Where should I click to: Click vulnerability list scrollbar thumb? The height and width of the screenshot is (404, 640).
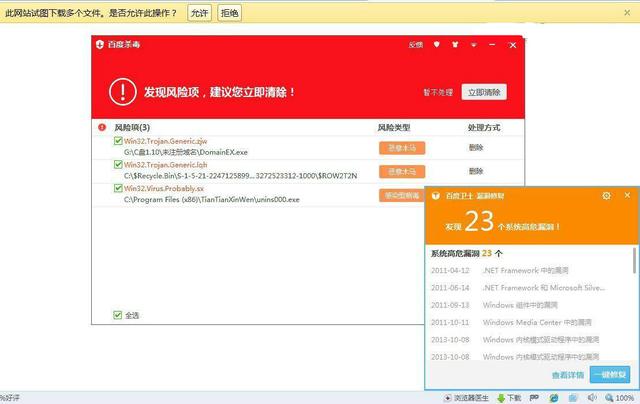[x=634, y=260]
